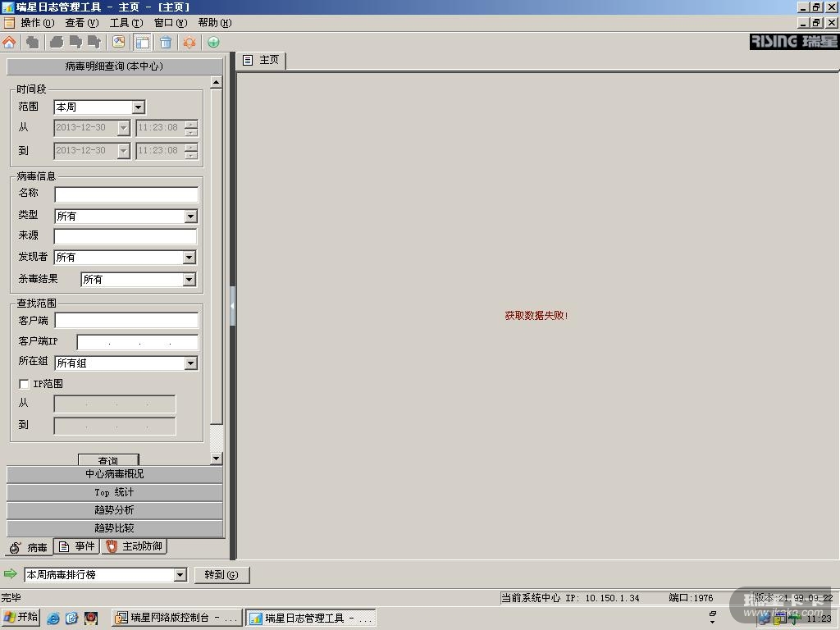Open the 帮助(H) menu
The image size is (840, 630).
point(215,22)
